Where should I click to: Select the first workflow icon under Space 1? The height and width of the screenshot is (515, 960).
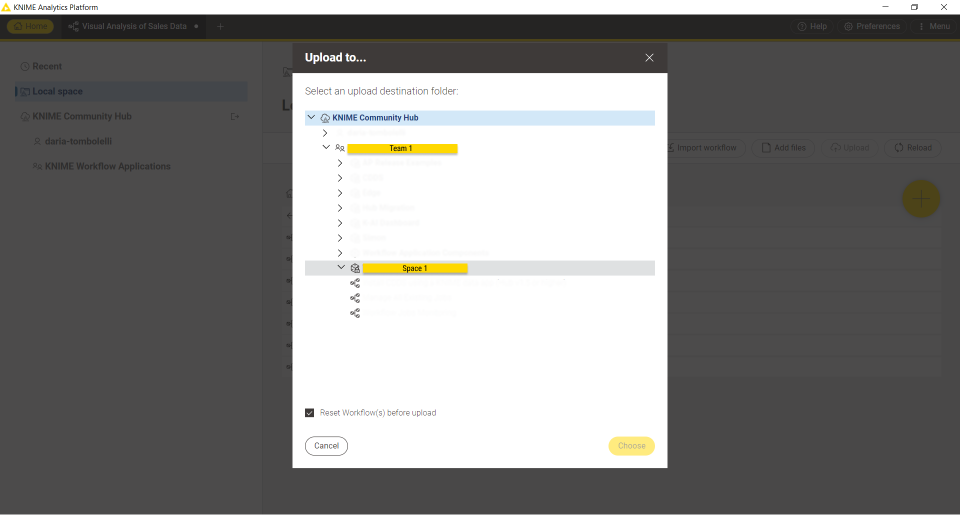[x=355, y=283]
